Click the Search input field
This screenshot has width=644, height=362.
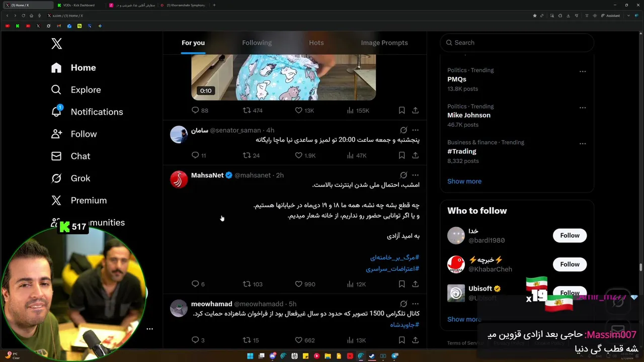click(517, 43)
